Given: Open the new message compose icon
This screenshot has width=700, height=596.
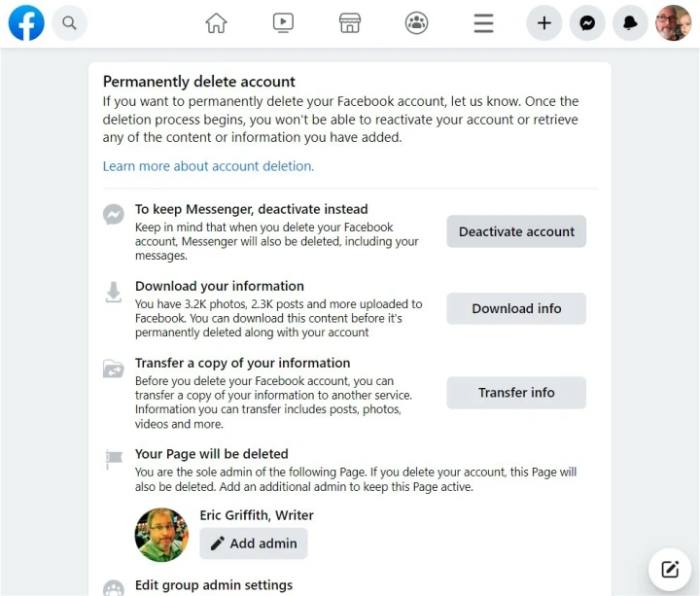Looking at the screenshot, I should [669, 570].
